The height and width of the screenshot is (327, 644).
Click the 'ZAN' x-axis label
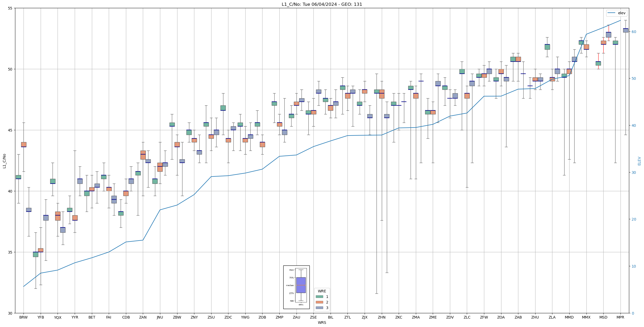pyautogui.click(x=143, y=317)
